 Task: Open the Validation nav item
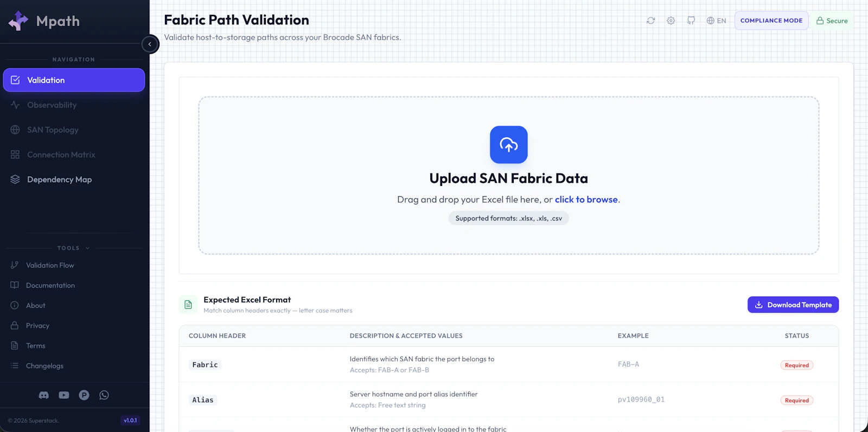[74, 80]
